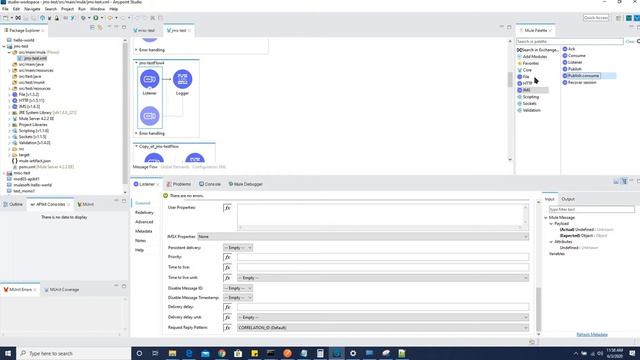Click the type filter text field
Viewport: 640px width, 360px height.
[591, 209]
